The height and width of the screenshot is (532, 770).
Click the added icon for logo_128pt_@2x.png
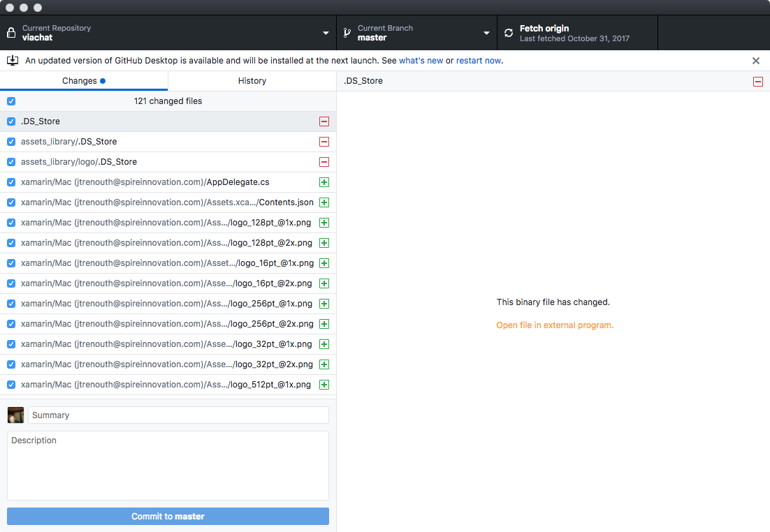324,243
